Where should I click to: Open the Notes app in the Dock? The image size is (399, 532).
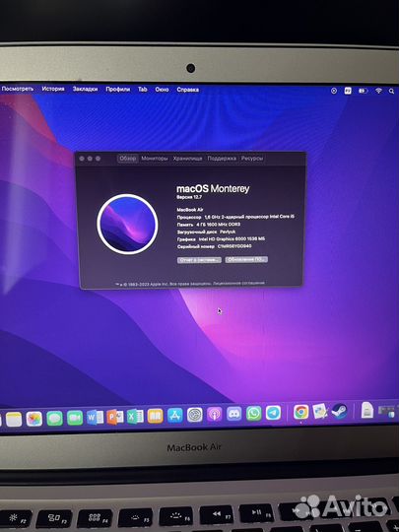click(x=14, y=420)
